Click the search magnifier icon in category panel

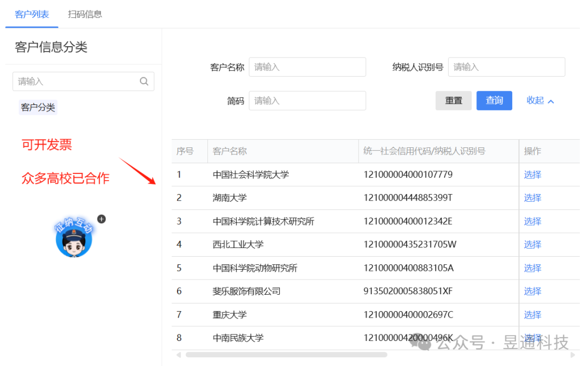(x=144, y=81)
